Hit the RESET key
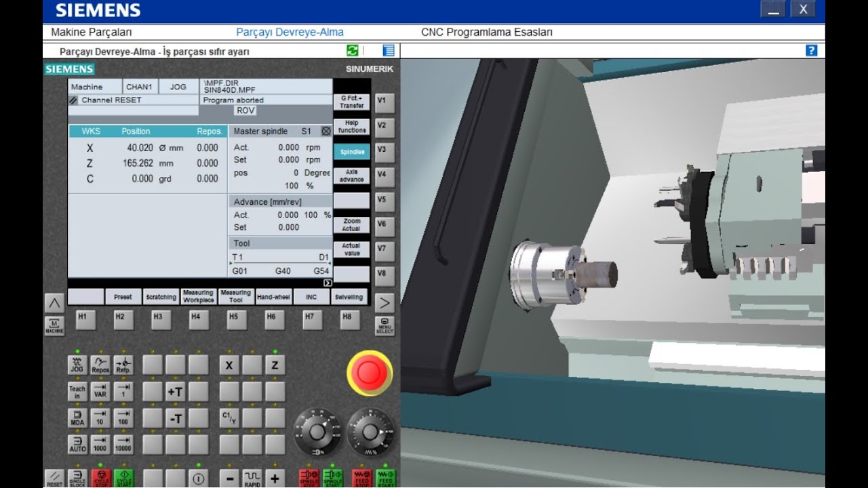The width and height of the screenshot is (868, 488). pos(54,479)
